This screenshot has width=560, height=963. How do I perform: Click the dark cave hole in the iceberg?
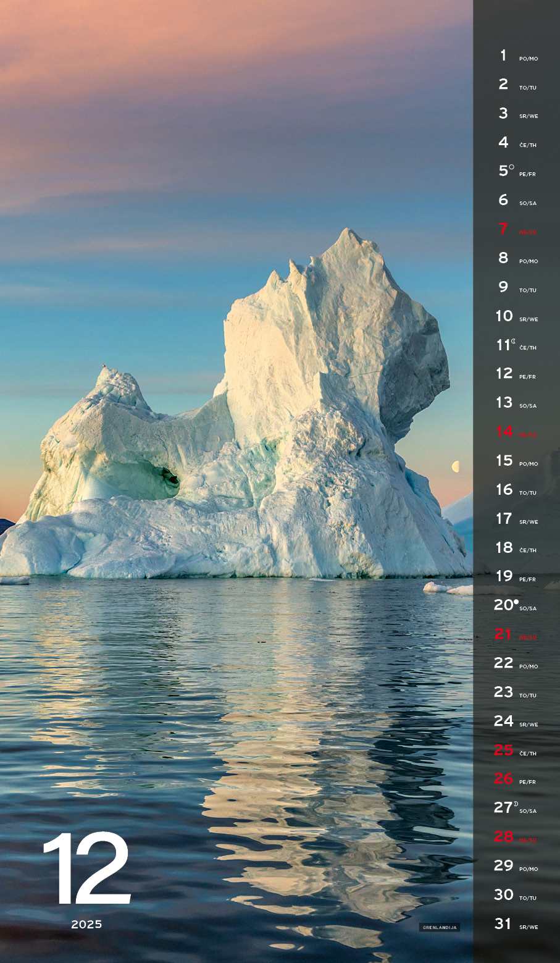click(x=169, y=476)
